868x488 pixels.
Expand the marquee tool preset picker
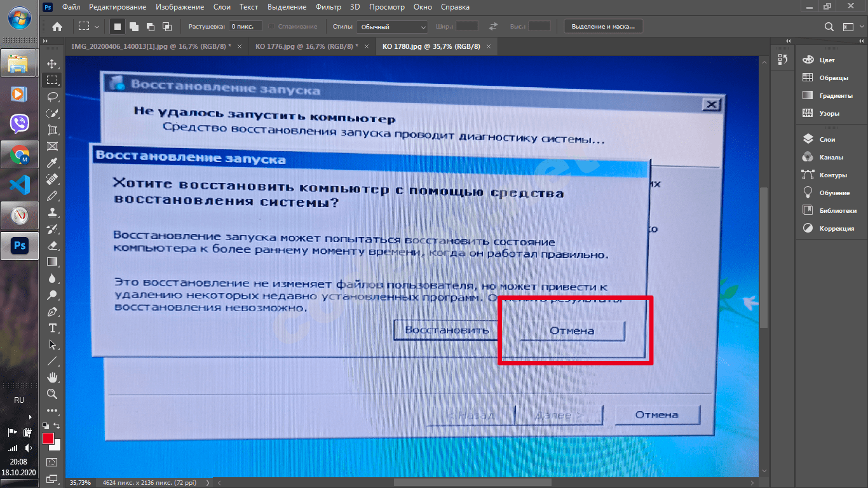[x=97, y=27]
